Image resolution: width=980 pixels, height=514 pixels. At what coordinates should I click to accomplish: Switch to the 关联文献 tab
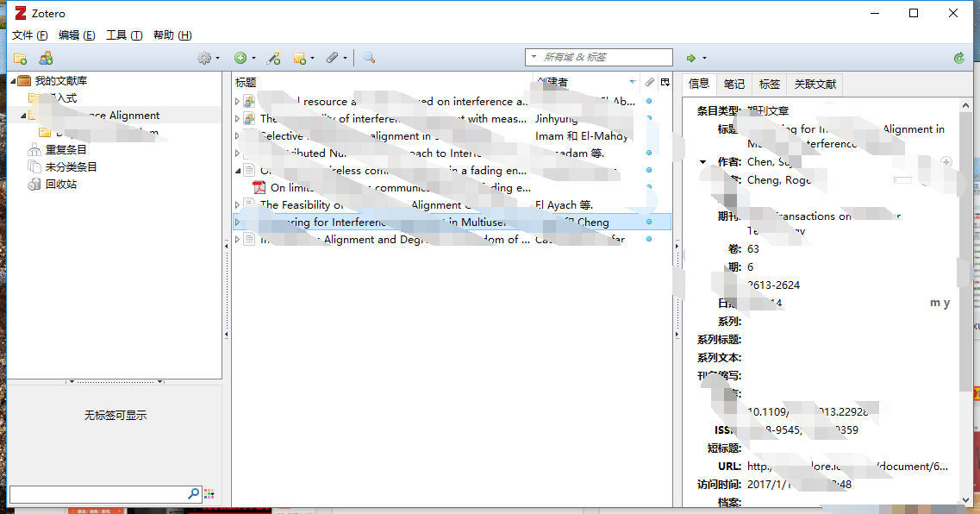(815, 84)
